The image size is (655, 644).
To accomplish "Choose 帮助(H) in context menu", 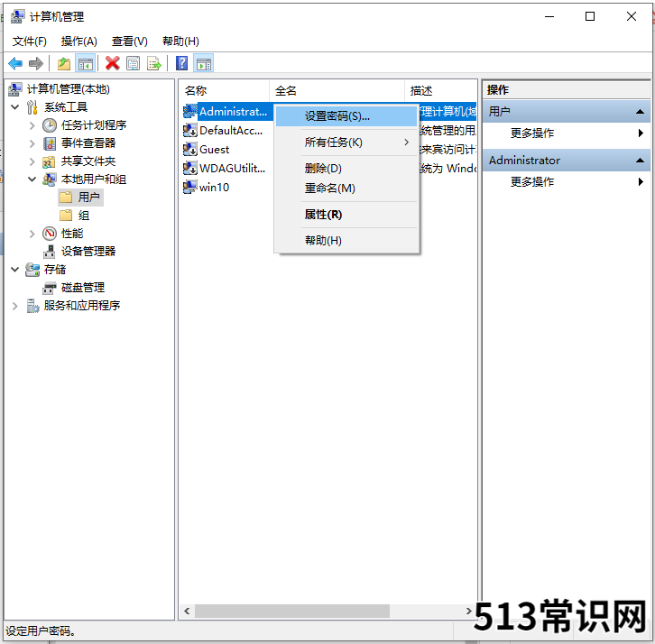I will pos(346,241).
